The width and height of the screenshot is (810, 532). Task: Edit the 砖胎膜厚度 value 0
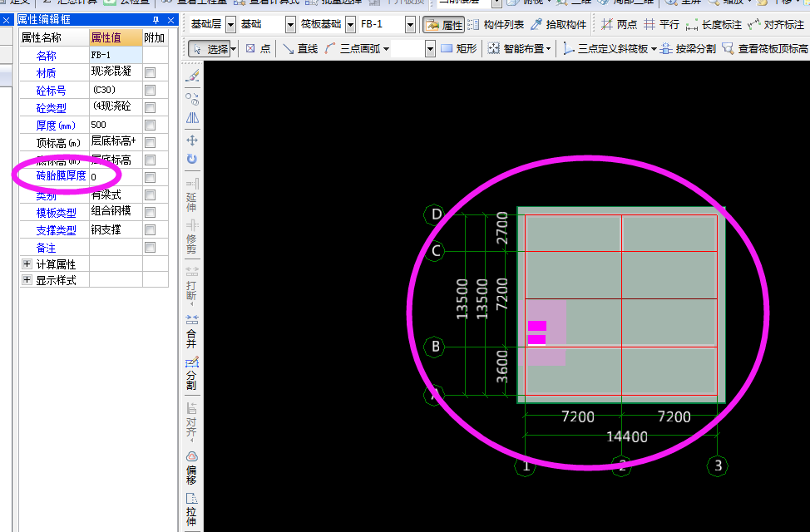coord(116,177)
